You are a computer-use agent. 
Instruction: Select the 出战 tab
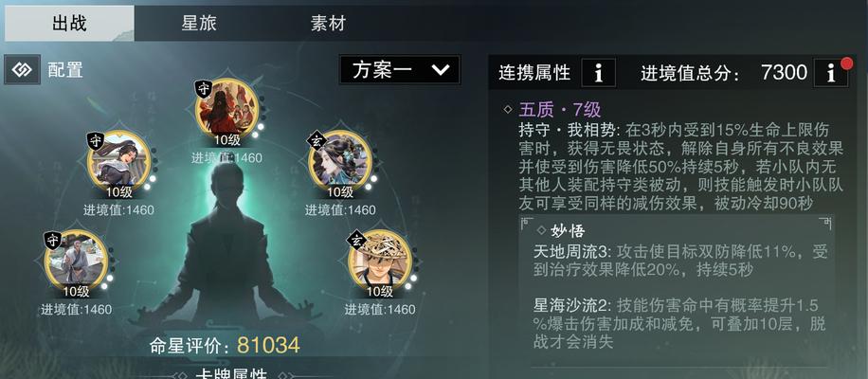[x=69, y=24]
